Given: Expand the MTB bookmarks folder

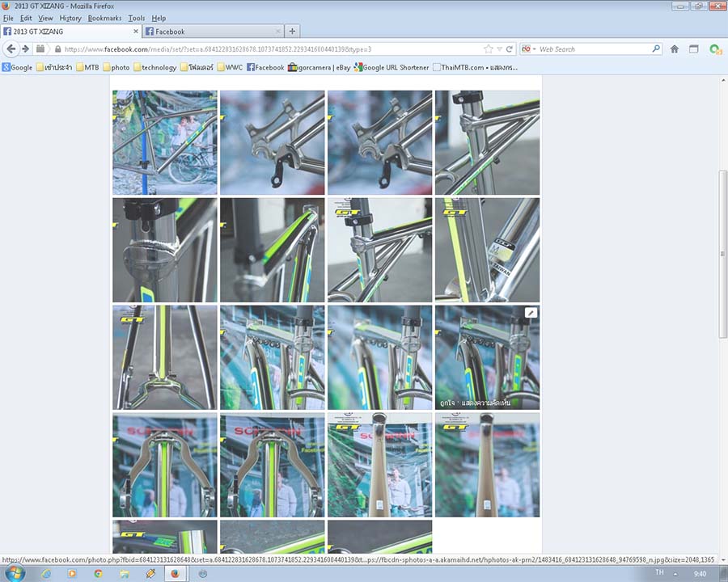Looking at the screenshot, I should tap(87, 67).
